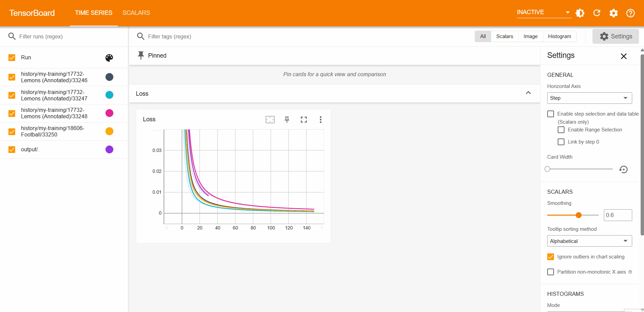Screen dimensions: 644x312
Task: Disable Ignore outliers in chart scaling
Action: click(x=551, y=257)
